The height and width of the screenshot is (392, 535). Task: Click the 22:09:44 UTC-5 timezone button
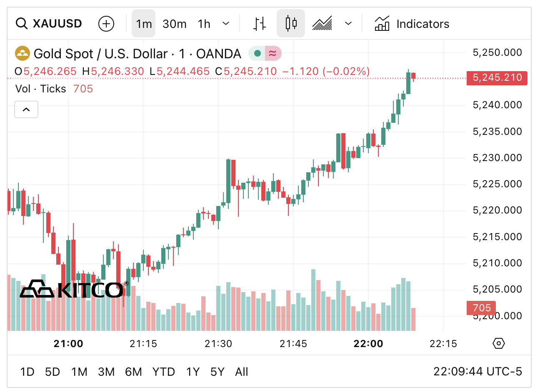click(477, 372)
